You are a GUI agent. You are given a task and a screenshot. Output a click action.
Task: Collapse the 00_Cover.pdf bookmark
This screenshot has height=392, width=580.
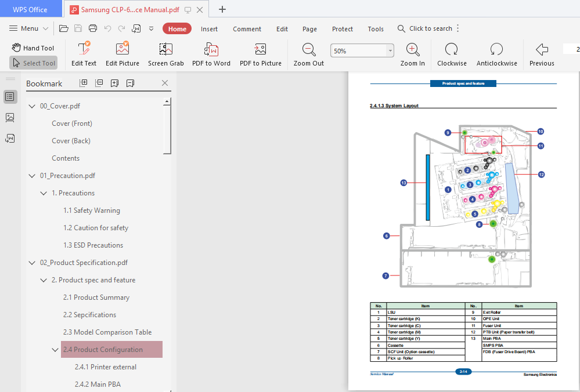coord(32,106)
